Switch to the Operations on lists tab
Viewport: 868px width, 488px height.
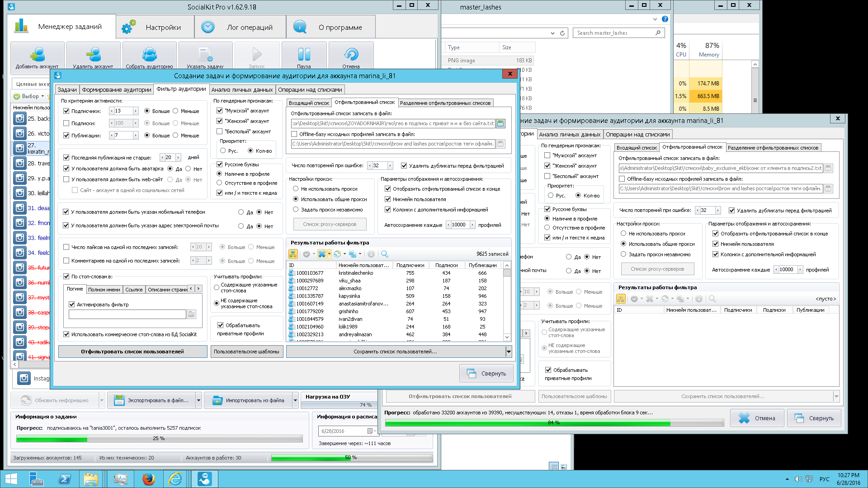(310, 89)
